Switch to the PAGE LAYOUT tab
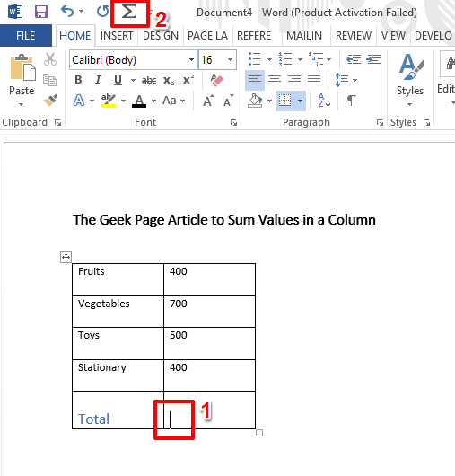The height and width of the screenshot is (476, 455). click(x=208, y=36)
